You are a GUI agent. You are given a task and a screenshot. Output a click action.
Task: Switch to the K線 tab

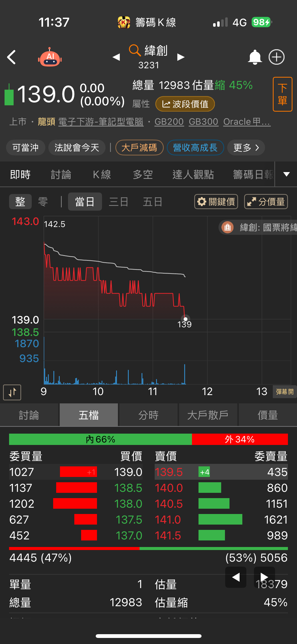tap(102, 174)
